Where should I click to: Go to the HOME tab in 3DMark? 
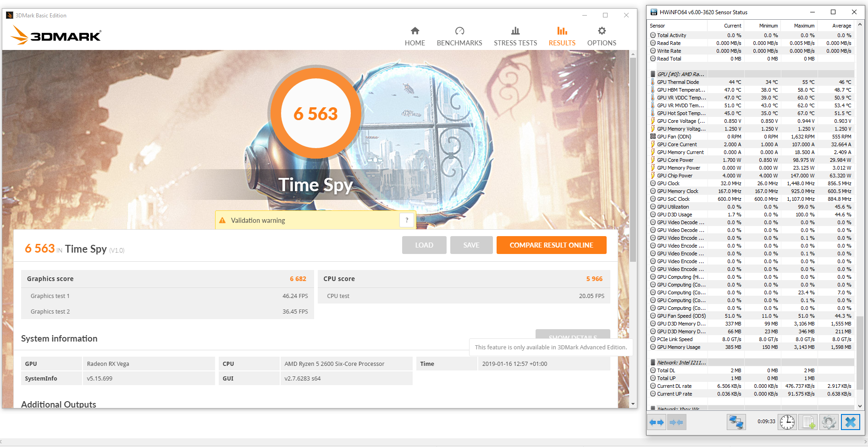pos(415,37)
